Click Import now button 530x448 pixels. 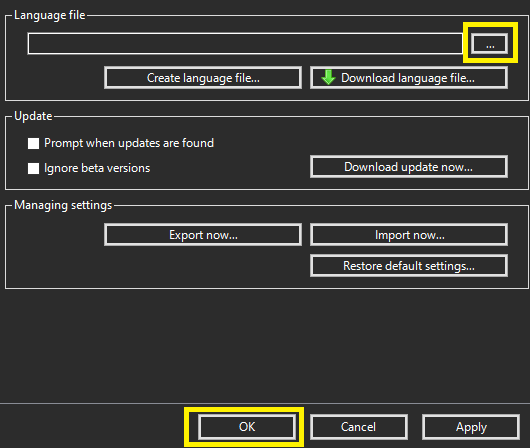pyautogui.click(x=409, y=235)
